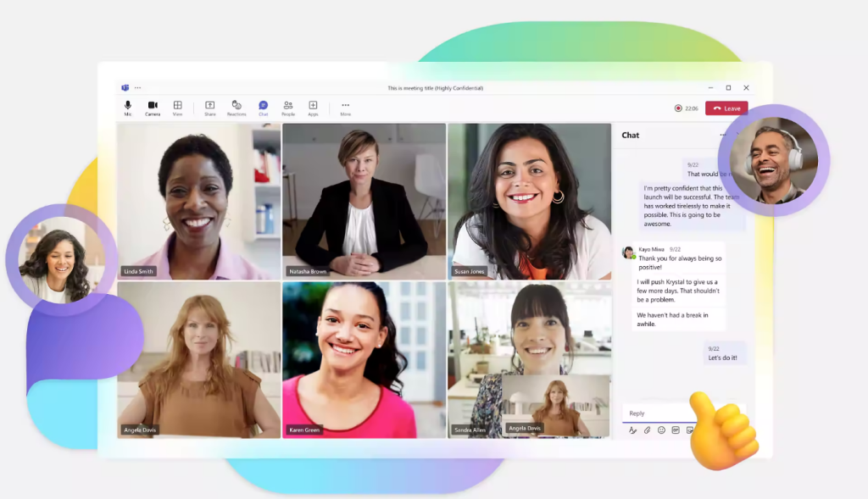Screen dimensions: 868x499
Task: Open the emoji picker in chat
Action: pyautogui.click(x=661, y=430)
